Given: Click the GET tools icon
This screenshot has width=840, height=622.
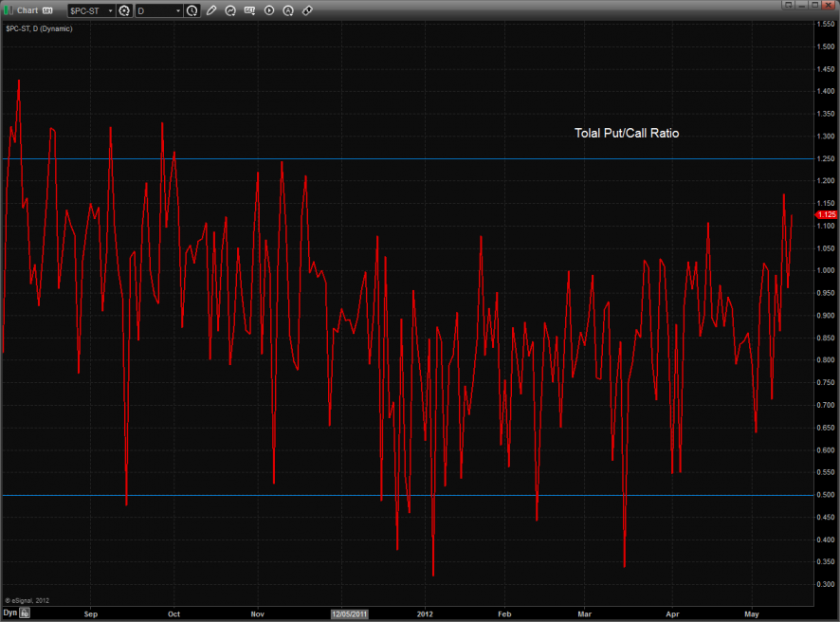Looking at the screenshot, I should 249,10.
